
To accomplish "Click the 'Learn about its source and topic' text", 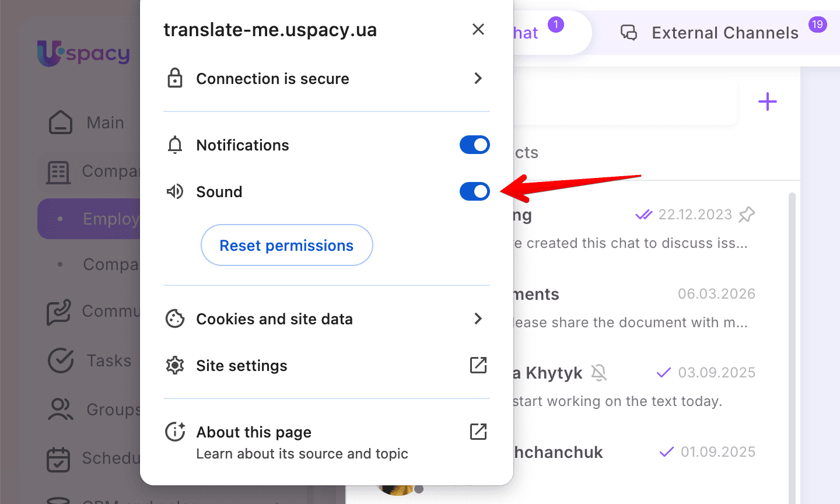I will (x=302, y=454).
